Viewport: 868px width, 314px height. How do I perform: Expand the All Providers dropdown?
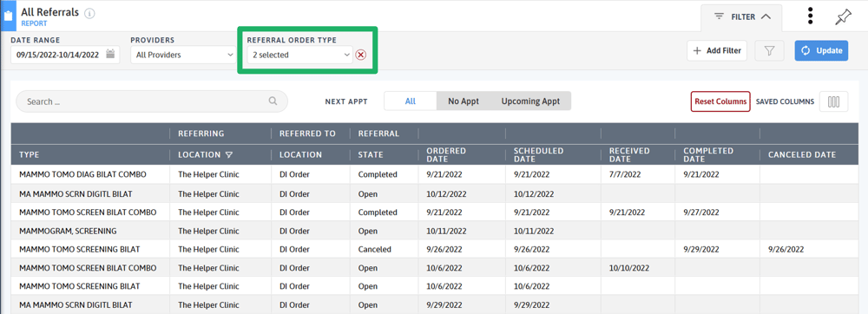(183, 55)
